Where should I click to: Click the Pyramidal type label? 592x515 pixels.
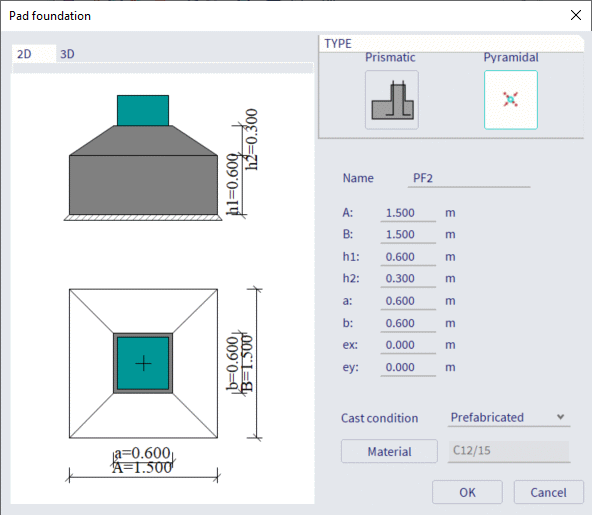coord(511,57)
